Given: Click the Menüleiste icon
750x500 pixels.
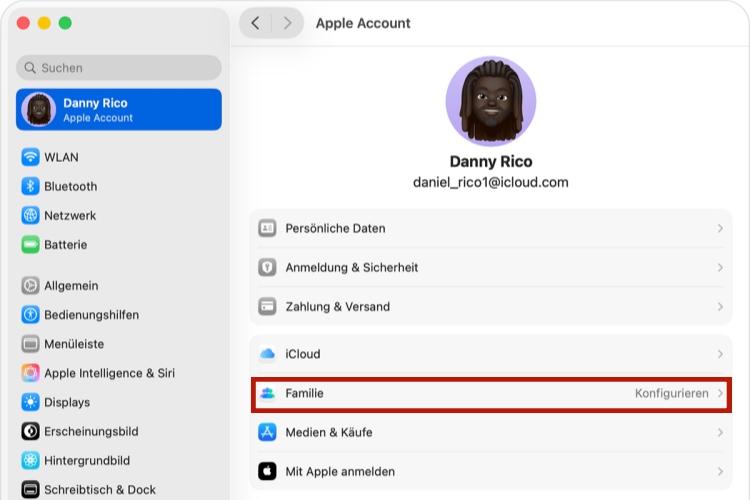Looking at the screenshot, I should click(30, 344).
